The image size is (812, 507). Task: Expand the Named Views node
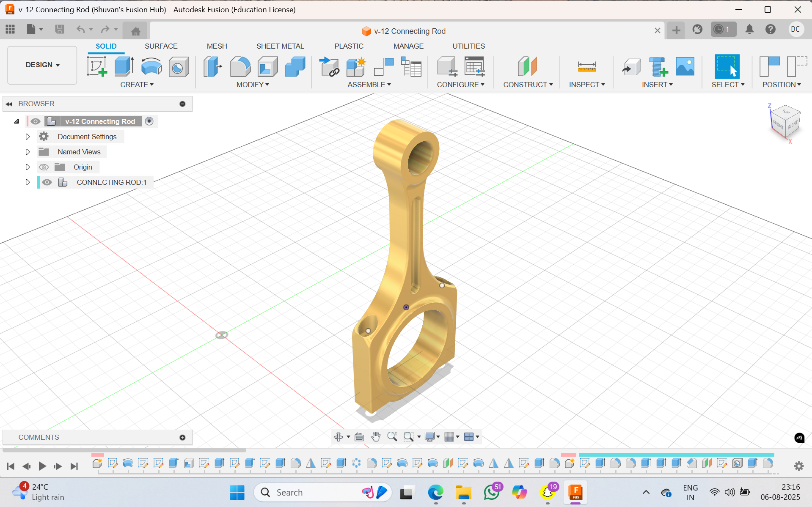tap(28, 152)
